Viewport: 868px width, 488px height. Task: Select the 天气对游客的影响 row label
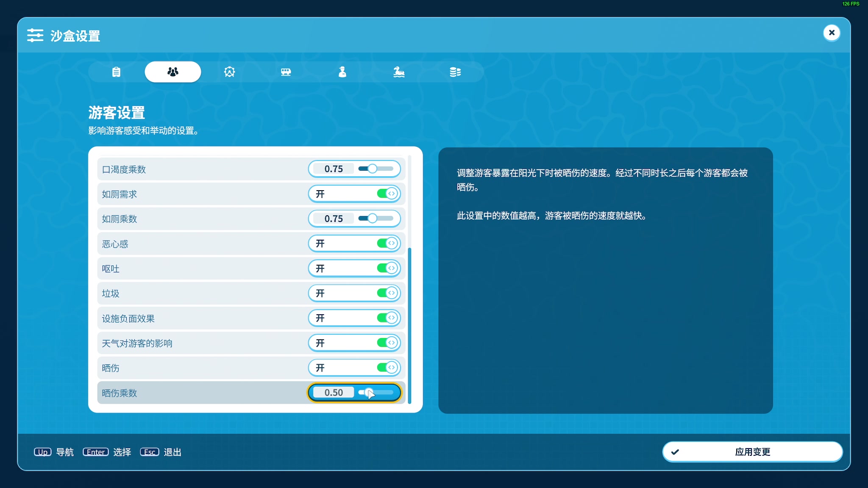pyautogui.click(x=137, y=343)
